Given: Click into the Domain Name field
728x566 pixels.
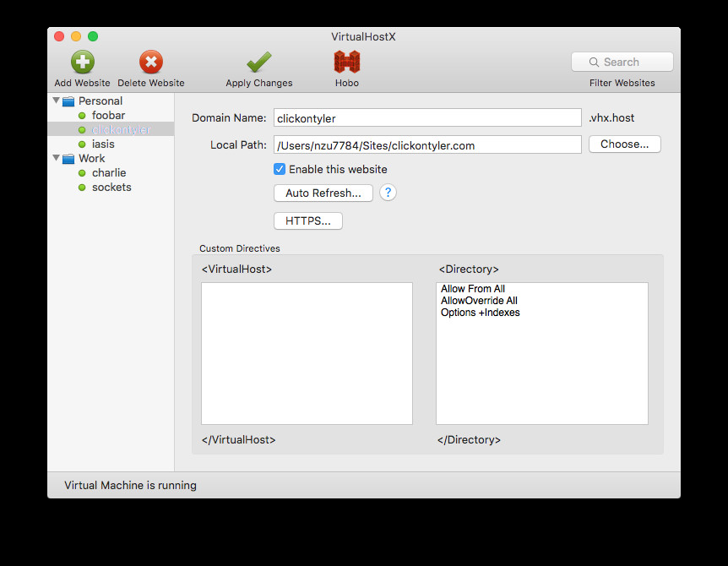Looking at the screenshot, I should click(427, 117).
